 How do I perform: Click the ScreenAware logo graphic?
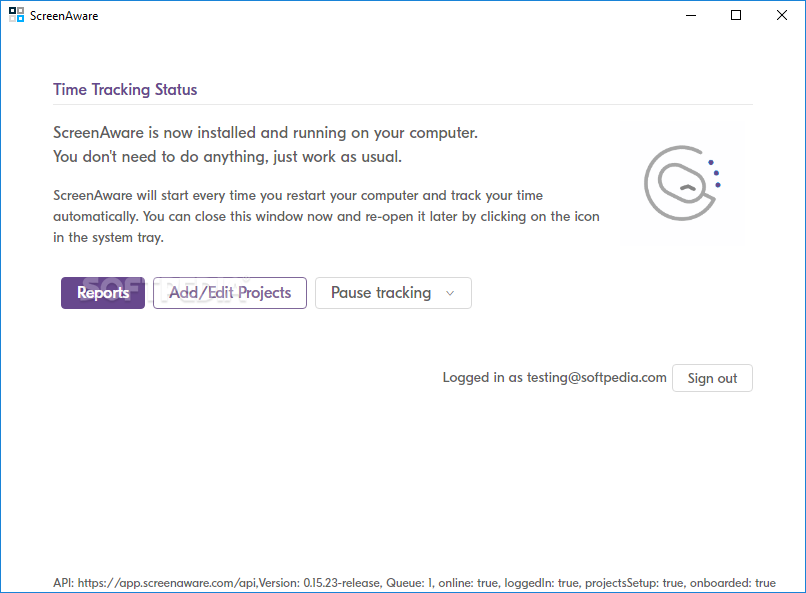click(x=683, y=183)
